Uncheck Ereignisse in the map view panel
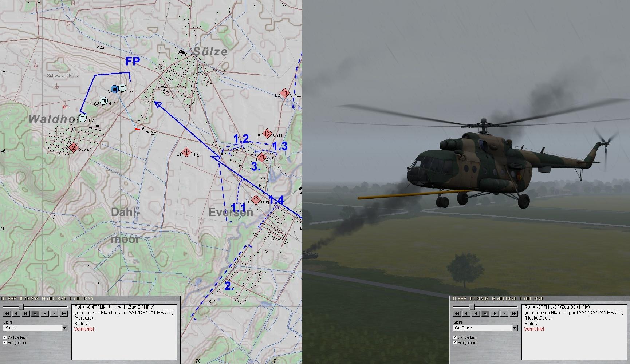Screen dimensions: 630x364 click(x=5, y=343)
